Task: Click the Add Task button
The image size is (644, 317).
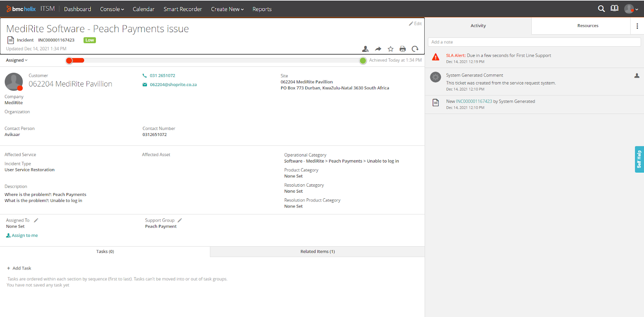Action: pos(19,268)
